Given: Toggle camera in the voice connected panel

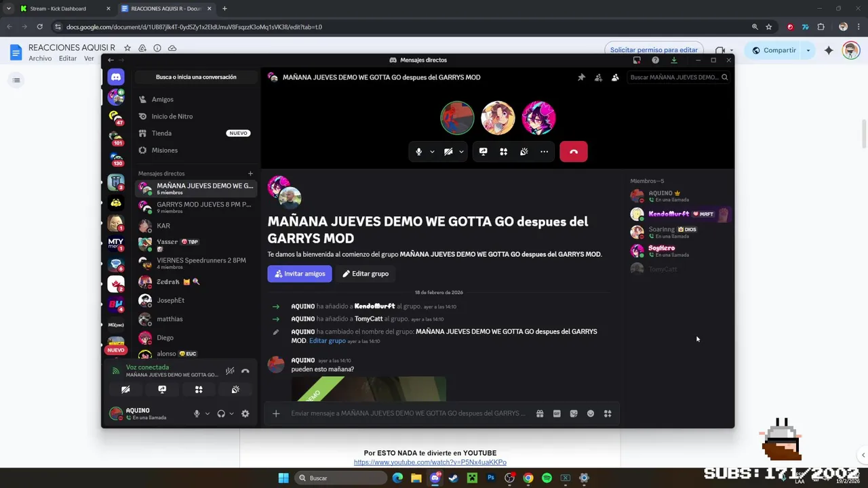Looking at the screenshot, I should click(x=125, y=390).
